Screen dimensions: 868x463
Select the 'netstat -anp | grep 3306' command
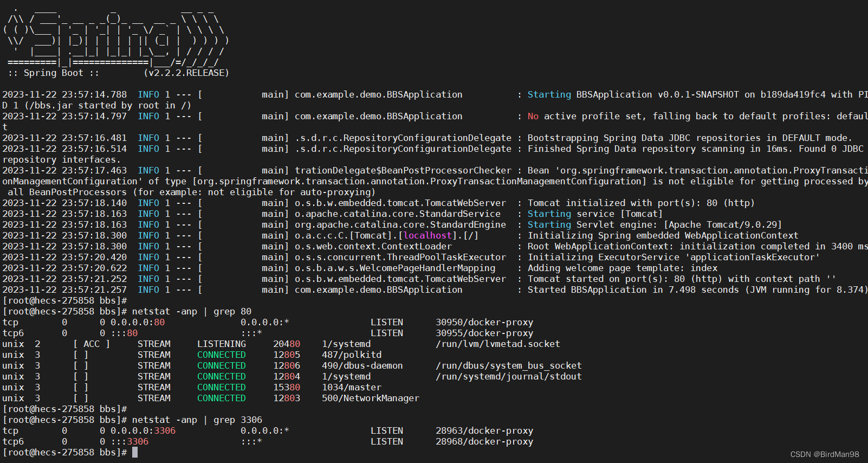(x=197, y=420)
